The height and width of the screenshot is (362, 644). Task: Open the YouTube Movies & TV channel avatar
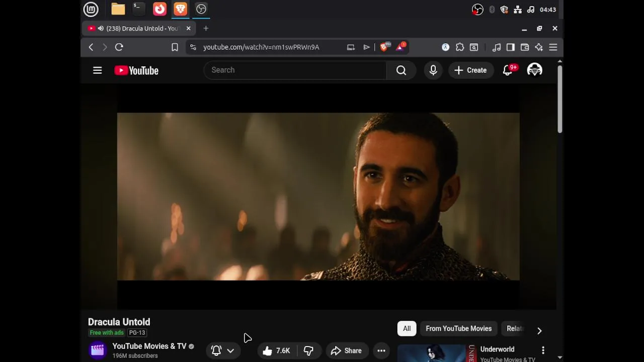98,350
